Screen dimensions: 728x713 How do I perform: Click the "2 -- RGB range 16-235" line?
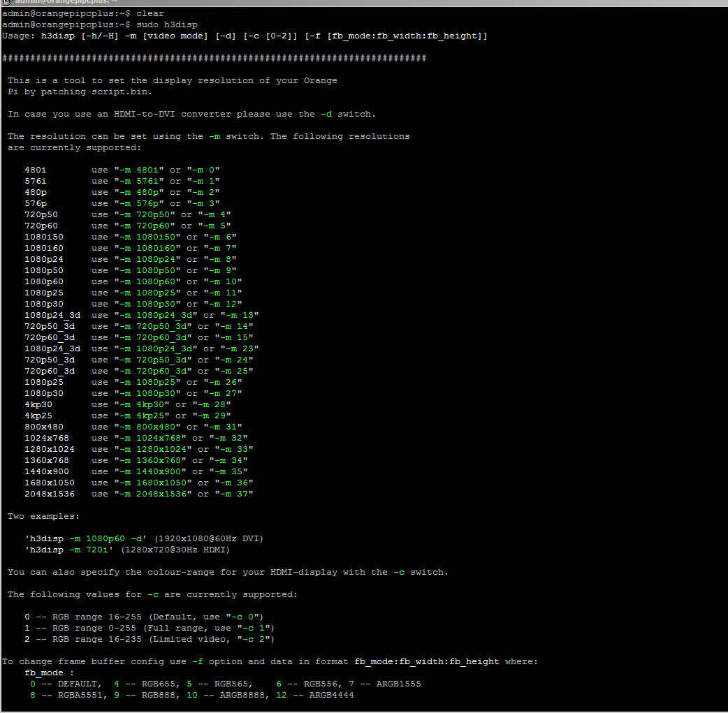coord(150,639)
